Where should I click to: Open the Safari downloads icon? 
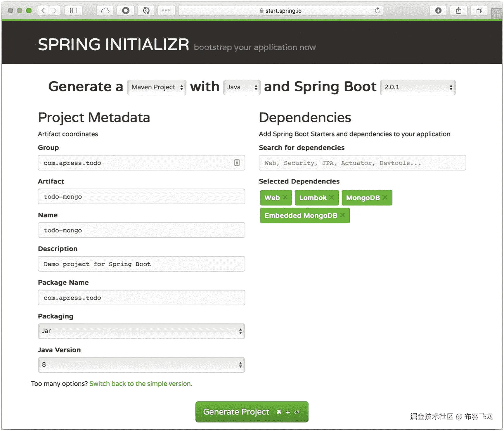pos(438,11)
